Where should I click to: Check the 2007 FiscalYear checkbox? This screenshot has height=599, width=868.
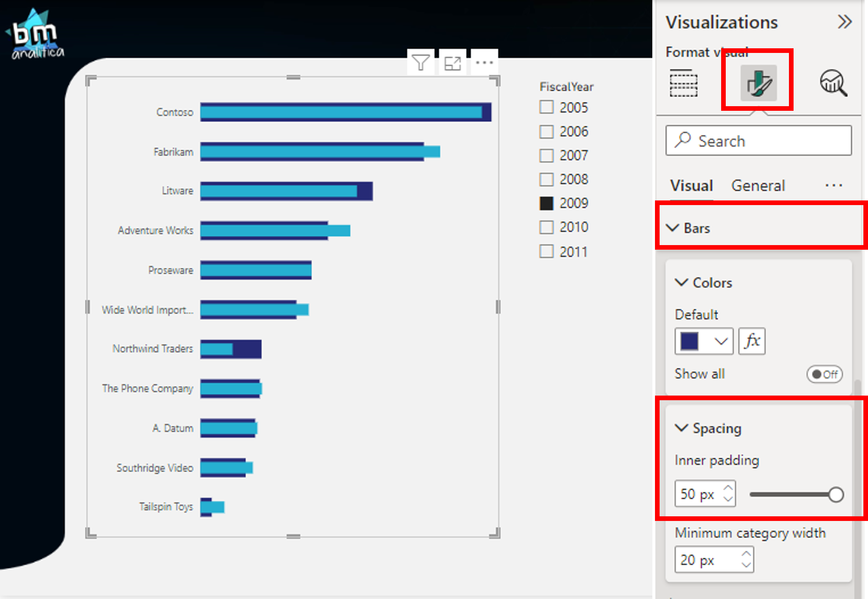click(546, 155)
